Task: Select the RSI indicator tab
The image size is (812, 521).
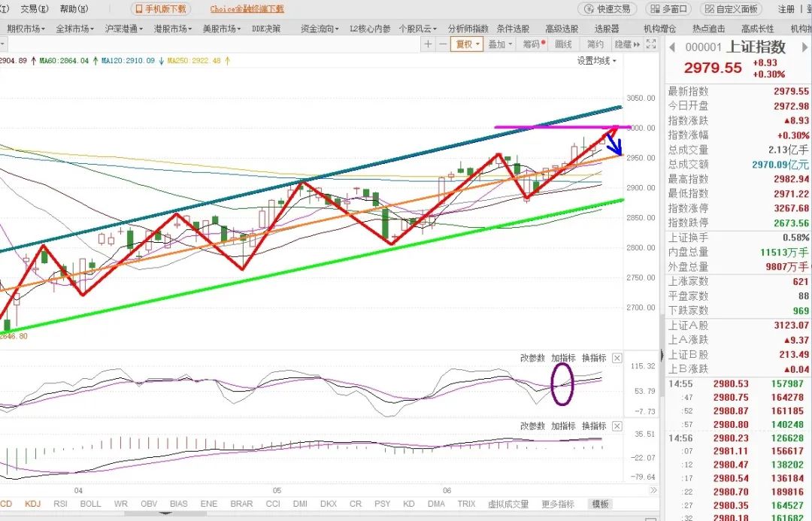Action: click(60, 504)
